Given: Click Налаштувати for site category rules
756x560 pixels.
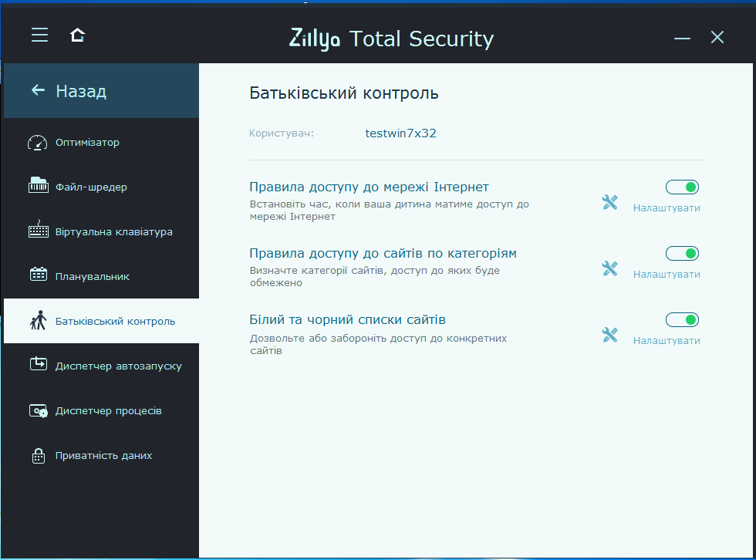Looking at the screenshot, I should [x=667, y=275].
